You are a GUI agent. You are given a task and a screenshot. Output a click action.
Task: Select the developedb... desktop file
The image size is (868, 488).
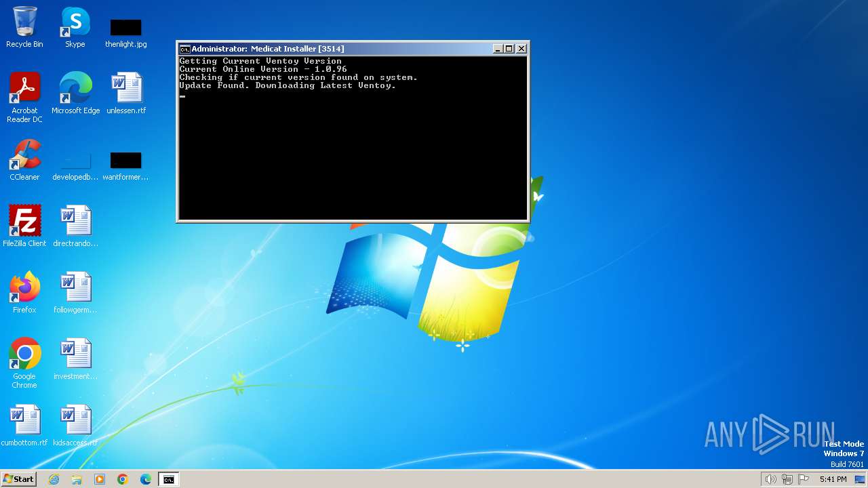coord(75,166)
